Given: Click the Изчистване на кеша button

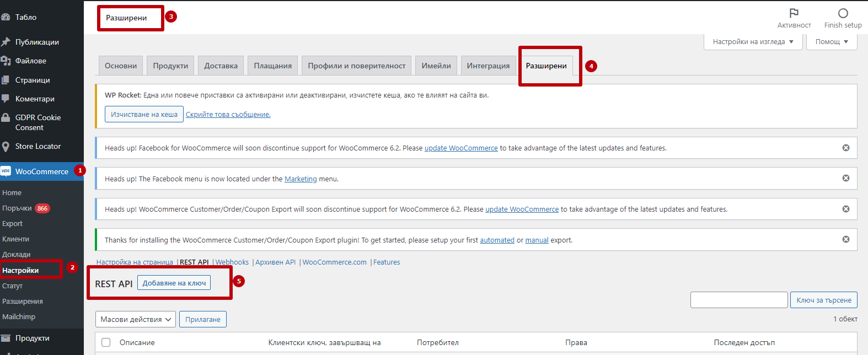Looking at the screenshot, I should (144, 114).
